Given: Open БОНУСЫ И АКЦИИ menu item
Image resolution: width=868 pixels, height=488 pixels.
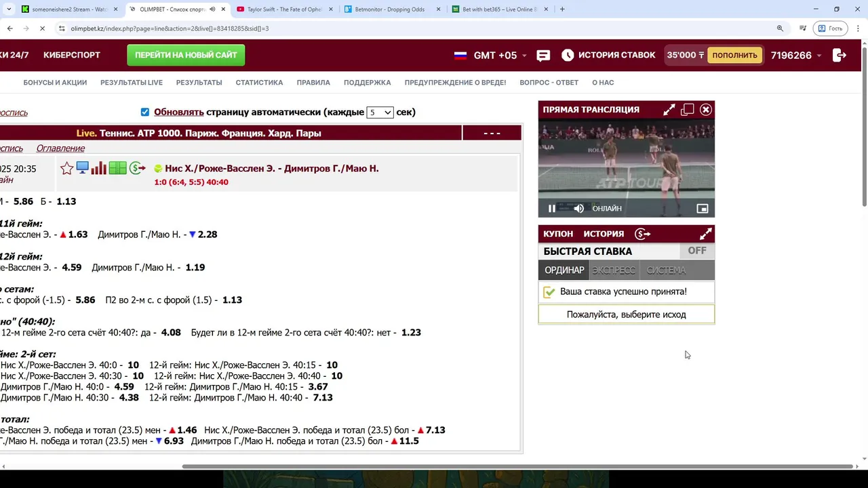Looking at the screenshot, I should 55,83.
